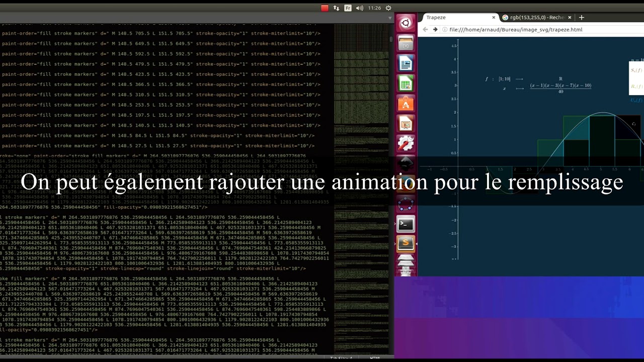The image size is (644, 362).
Task: Click the editor vertical scrollbar
Action: pos(391,39)
